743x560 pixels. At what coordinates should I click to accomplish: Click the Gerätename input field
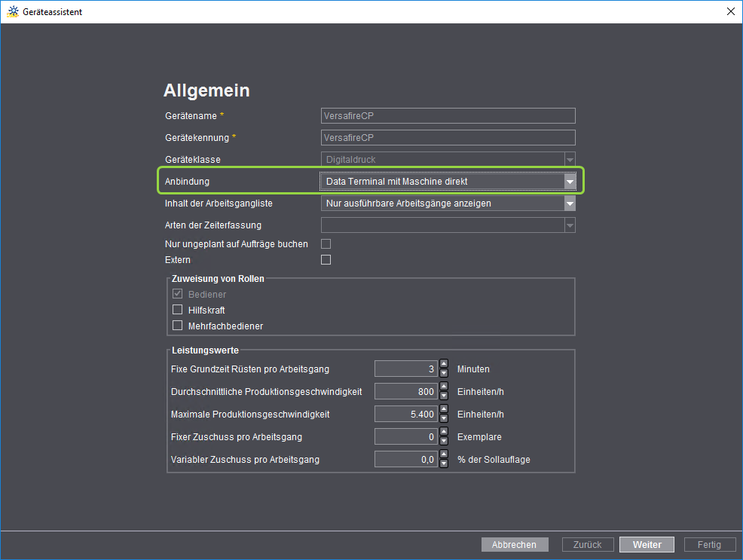pyautogui.click(x=448, y=115)
